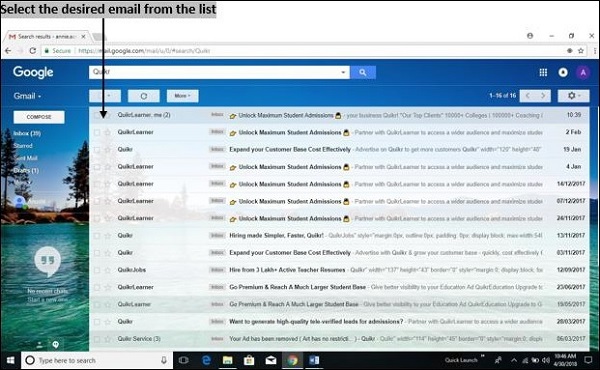Click the blue search magnifier button
This screenshot has width=600, height=370.
[363, 72]
